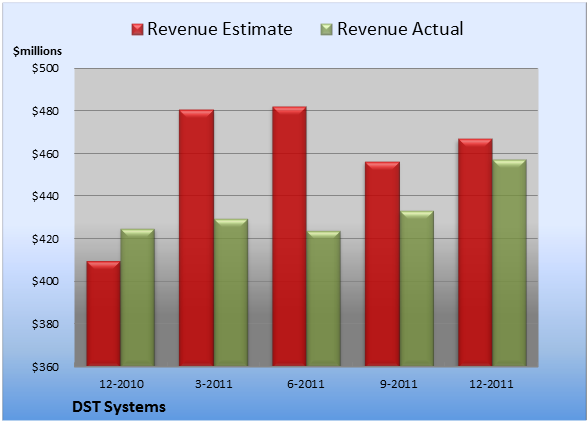588x422 pixels.
Task: Click the '$500' y-axis value
Action: [45, 68]
